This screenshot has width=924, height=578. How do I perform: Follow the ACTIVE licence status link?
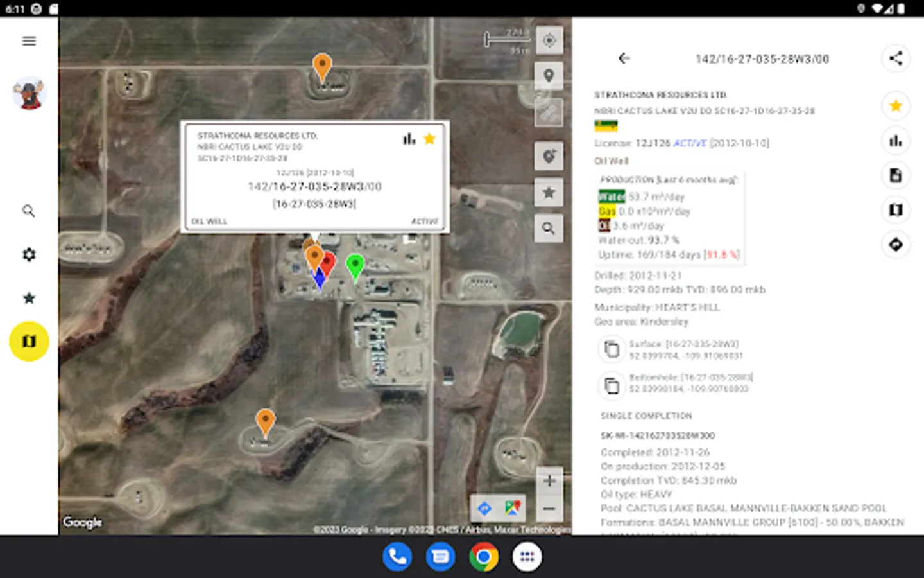point(691,143)
